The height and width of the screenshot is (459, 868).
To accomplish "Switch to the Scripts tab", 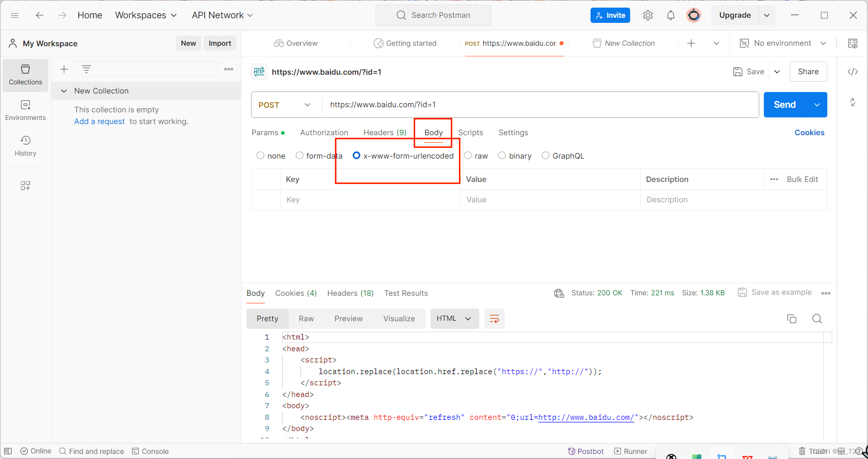I will point(471,133).
